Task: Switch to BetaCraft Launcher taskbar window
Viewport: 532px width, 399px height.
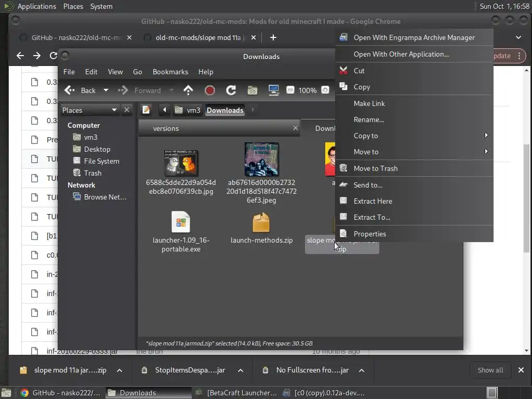Action: click(x=236, y=393)
